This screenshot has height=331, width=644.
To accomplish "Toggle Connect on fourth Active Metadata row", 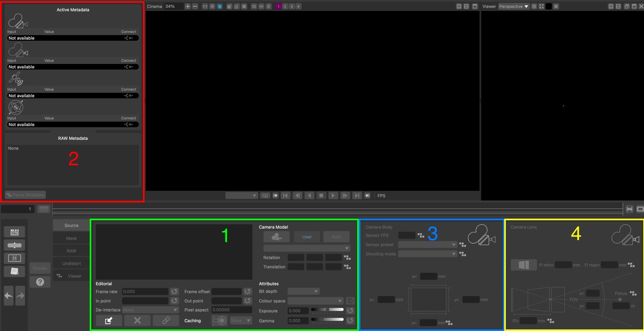I will 128,124.
